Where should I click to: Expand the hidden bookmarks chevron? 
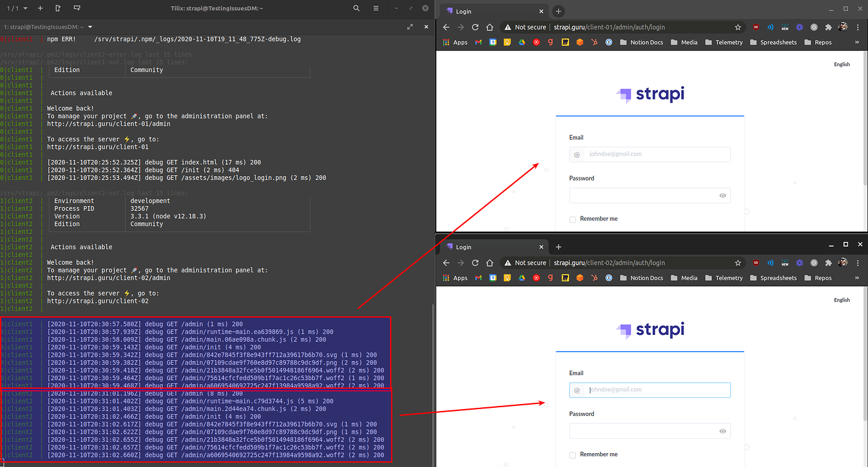(x=857, y=42)
